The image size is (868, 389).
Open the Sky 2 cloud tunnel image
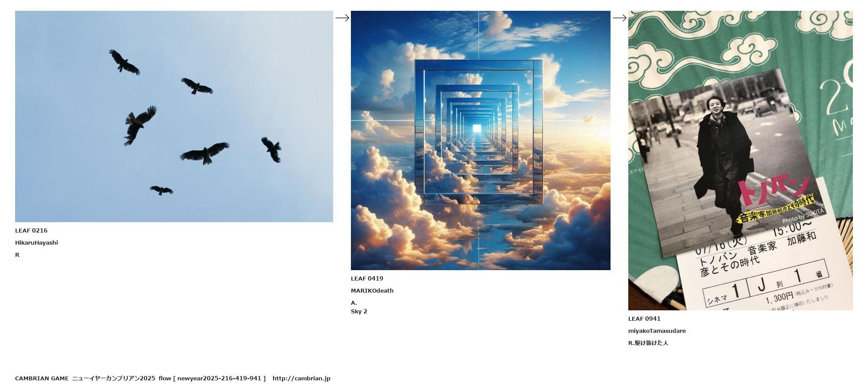pyautogui.click(x=481, y=140)
